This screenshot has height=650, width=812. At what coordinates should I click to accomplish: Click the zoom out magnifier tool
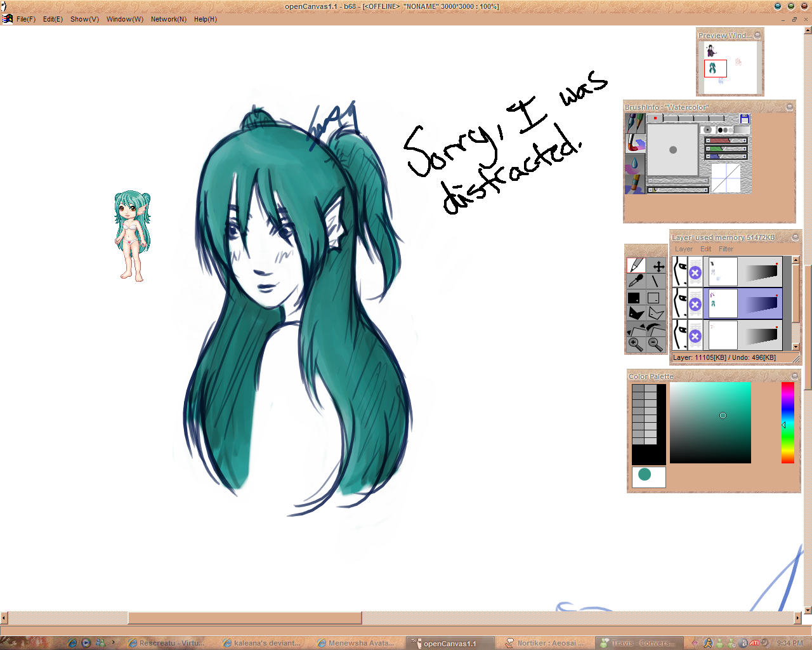click(655, 344)
